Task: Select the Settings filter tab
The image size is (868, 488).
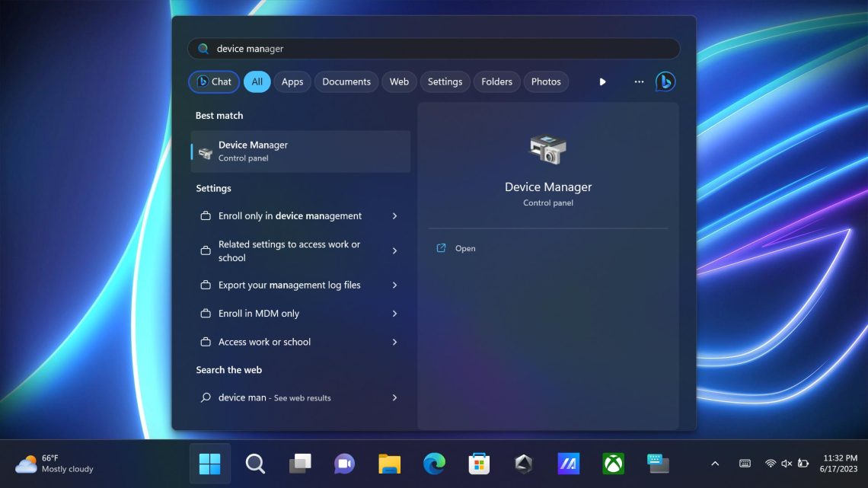Action: (445, 82)
